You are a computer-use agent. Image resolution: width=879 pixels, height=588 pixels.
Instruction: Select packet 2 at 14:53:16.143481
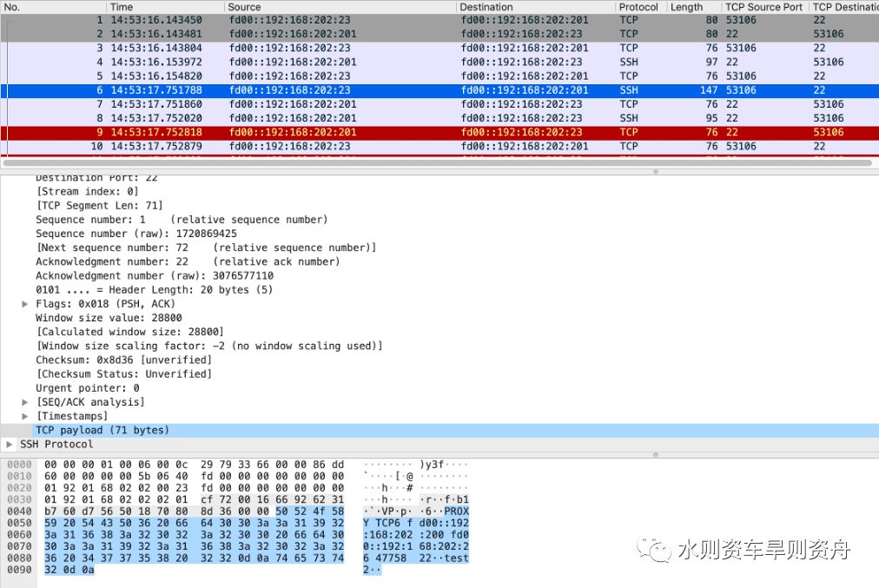439,34
